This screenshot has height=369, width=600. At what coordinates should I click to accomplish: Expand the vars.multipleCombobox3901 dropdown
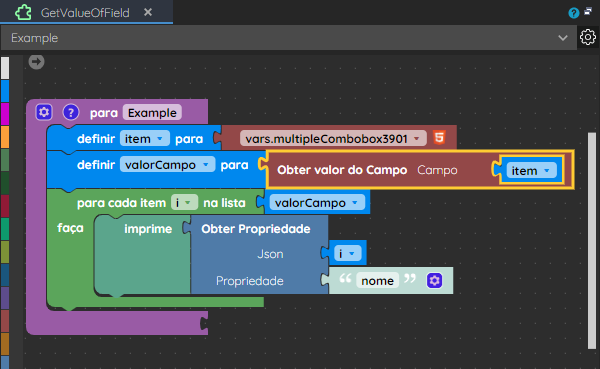pyautogui.click(x=333, y=139)
